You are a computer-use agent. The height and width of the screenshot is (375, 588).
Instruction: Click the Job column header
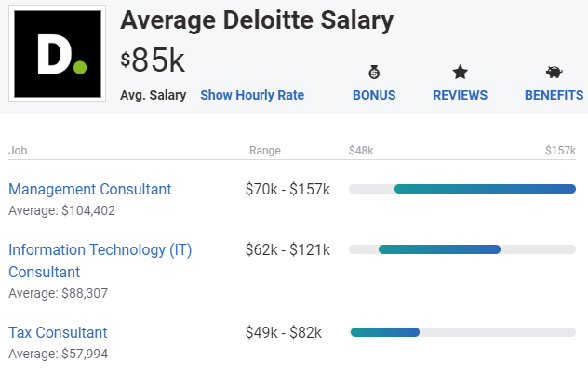[18, 151]
